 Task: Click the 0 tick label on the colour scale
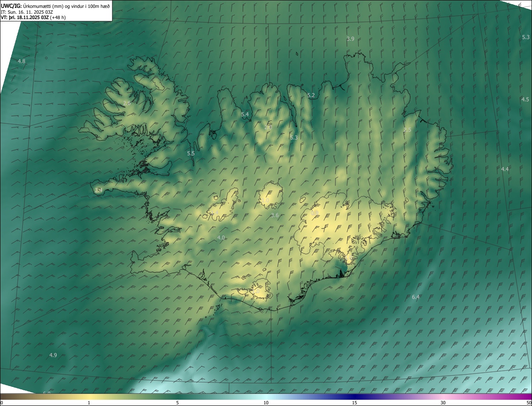click(x=2, y=403)
